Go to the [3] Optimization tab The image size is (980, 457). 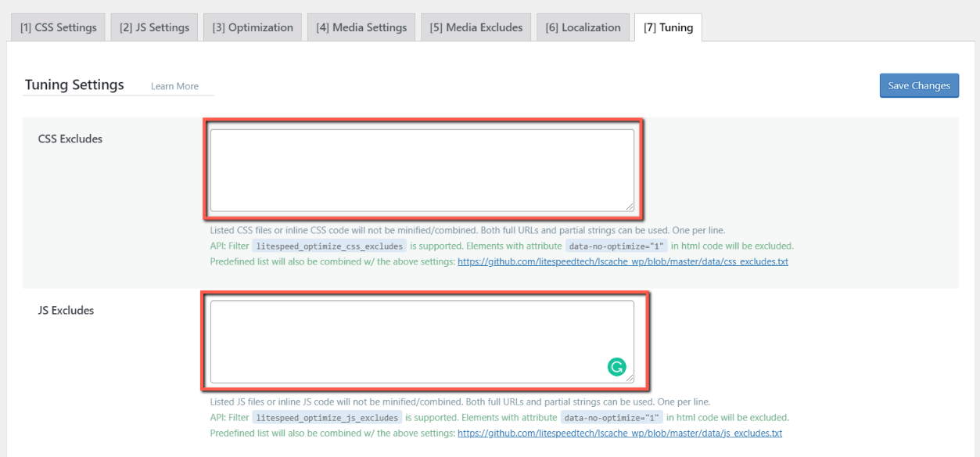pyautogui.click(x=253, y=27)
